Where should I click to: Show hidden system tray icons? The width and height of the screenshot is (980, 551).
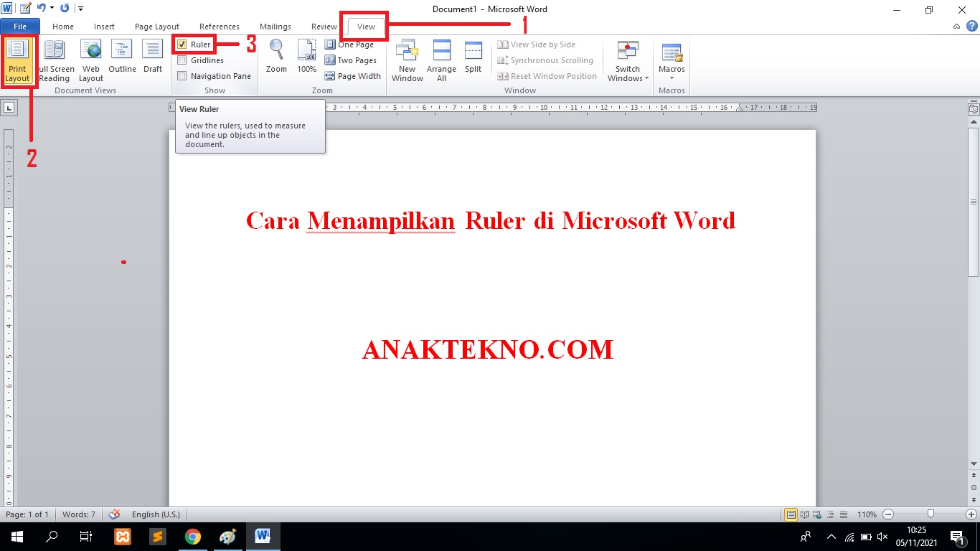[x=831, y=536]
